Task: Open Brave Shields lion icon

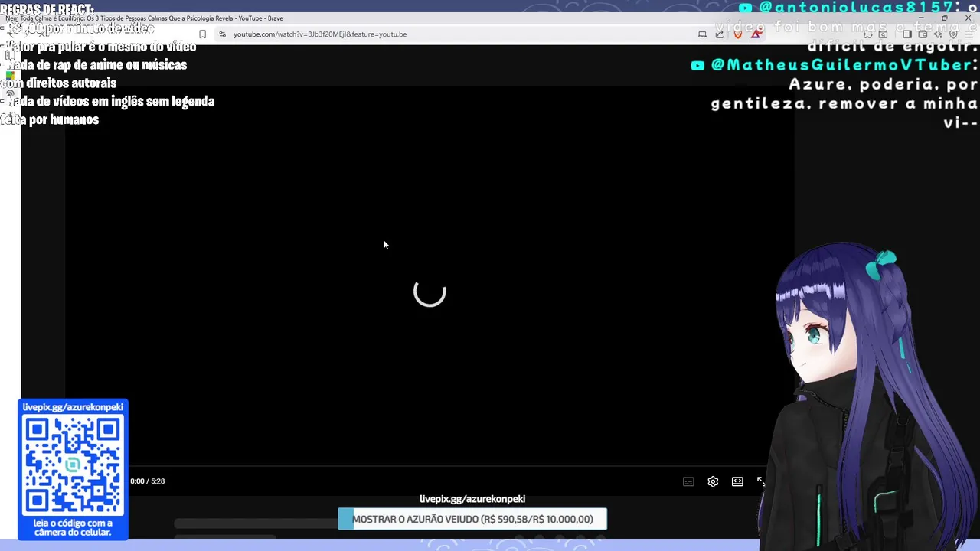Action: [x=737, y=34]
